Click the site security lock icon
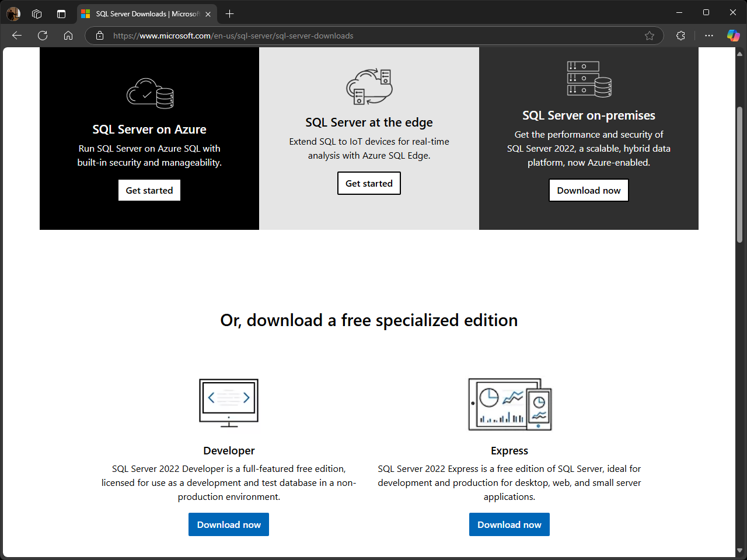 tap(99, 36)
